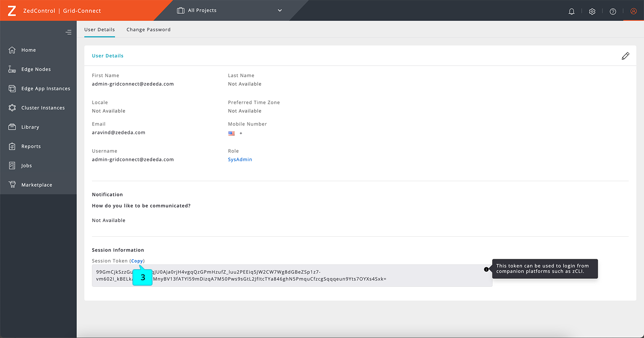Open Cluster Instances page

(43, 108)
